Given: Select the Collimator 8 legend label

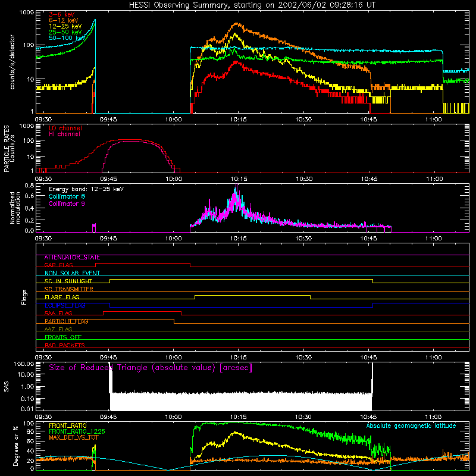Looking at the screenshot, I should [x=67, y=196].
